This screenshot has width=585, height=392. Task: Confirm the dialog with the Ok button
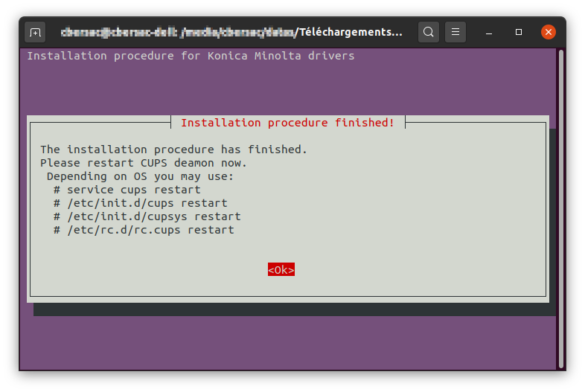click(x=281, y=270)
